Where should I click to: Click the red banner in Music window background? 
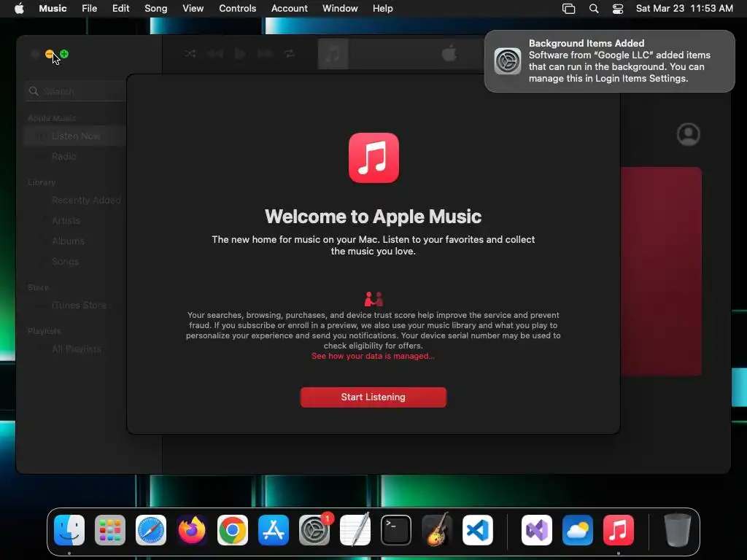661,271
